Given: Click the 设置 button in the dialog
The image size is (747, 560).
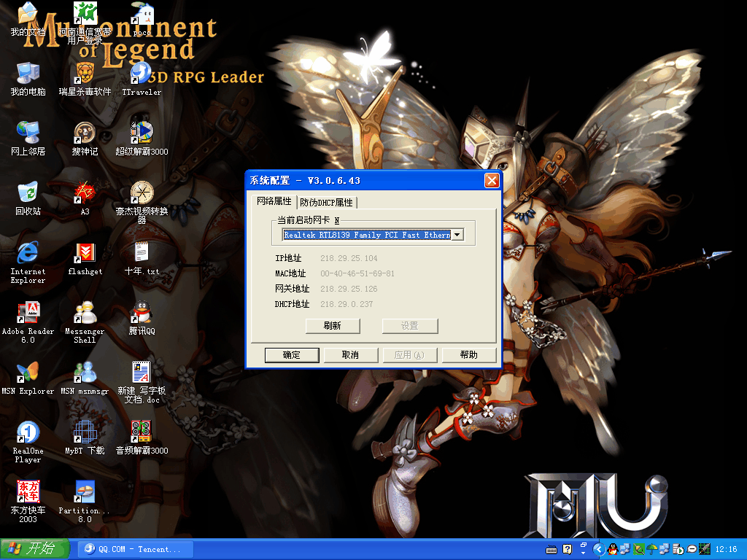Looking at the screenshot, I should (410, 326).
